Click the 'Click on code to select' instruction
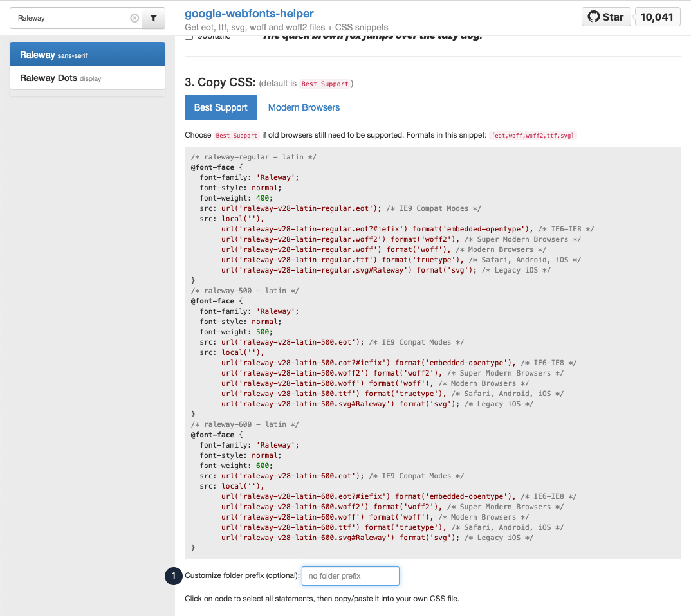The image size is (691, 616). tap(322, 599)
